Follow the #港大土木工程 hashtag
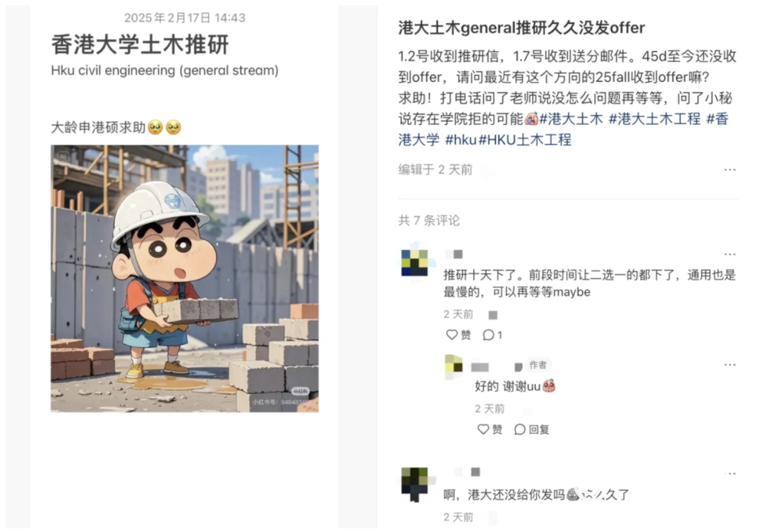The image size is (762, 532). pyautogui.click(x=655, y=119)
